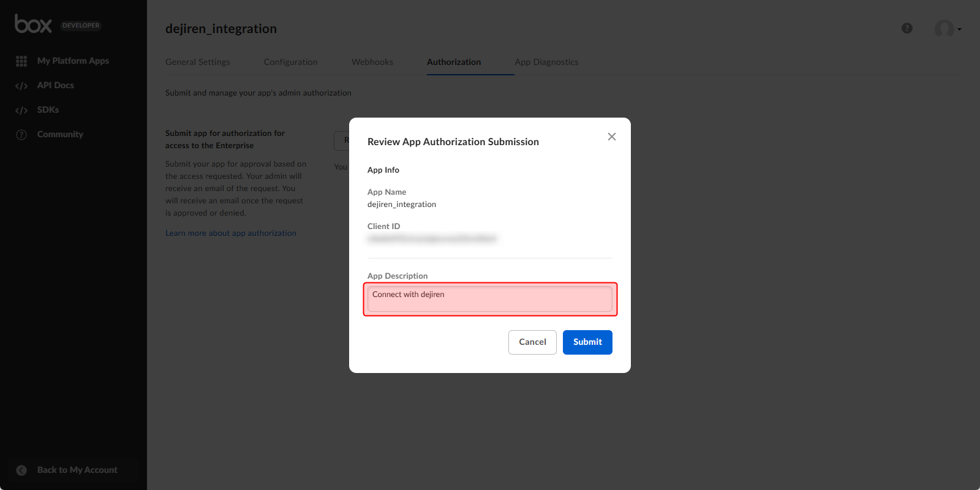Click the SDKs code icon
Screen dimensions: 980x490
[21, 110]
